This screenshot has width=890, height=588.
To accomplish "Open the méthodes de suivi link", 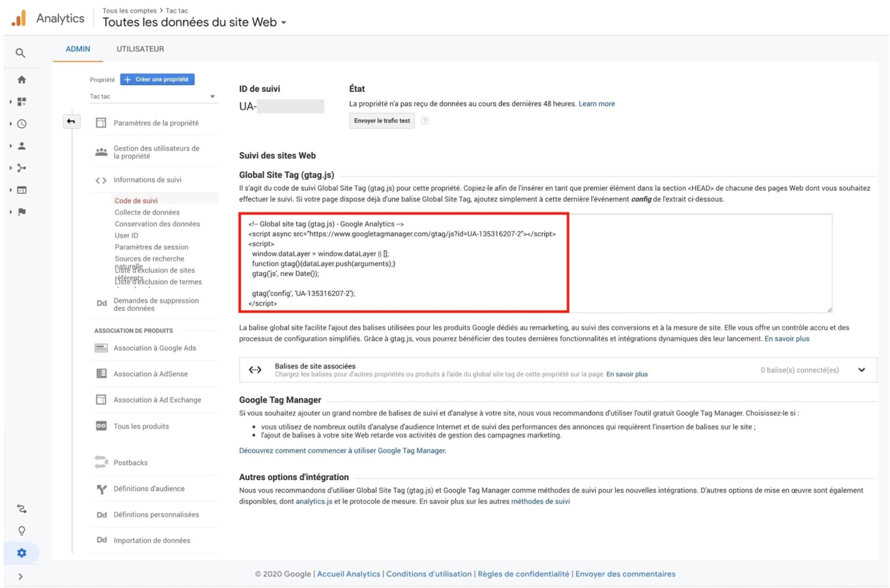I will click(x=540, y=502).
